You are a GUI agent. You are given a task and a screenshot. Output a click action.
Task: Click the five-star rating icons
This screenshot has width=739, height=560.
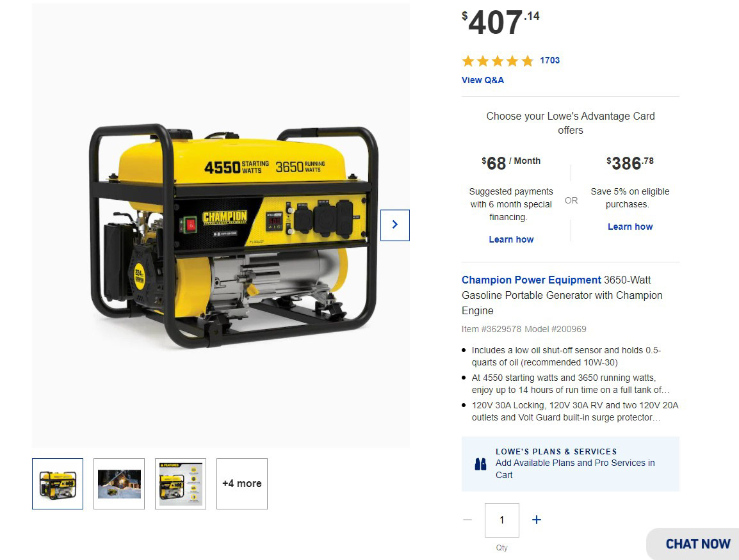[x=498, y=61]
